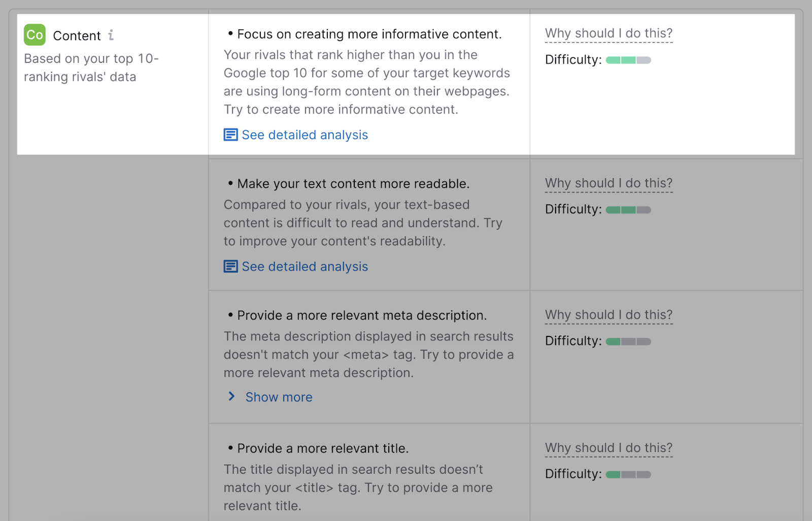The height and width of the screenshot is (521, 812).
Task: Open why should I do this for readability
Action: click(608, 183)
